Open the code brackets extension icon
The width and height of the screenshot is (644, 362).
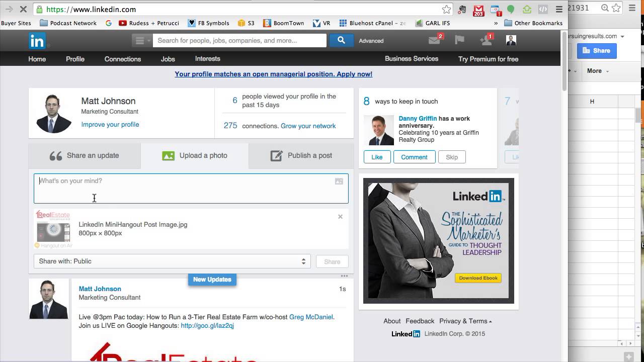point(543,9)
